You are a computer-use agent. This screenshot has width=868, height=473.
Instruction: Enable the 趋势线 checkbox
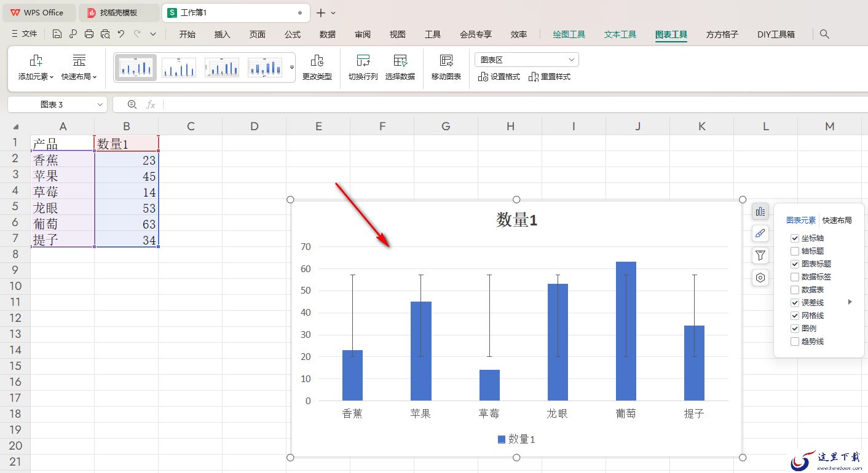click(x=795, y=342)
